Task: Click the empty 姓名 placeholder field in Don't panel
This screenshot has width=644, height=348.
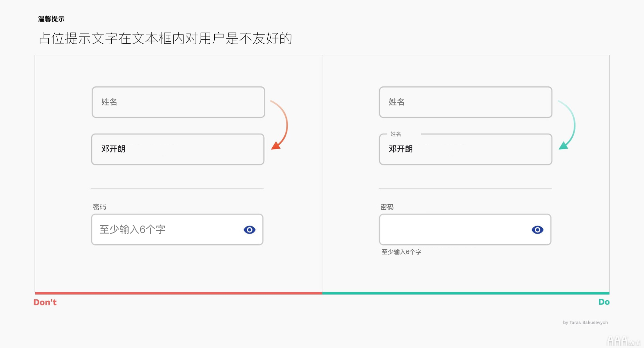Action: (178, 102)
